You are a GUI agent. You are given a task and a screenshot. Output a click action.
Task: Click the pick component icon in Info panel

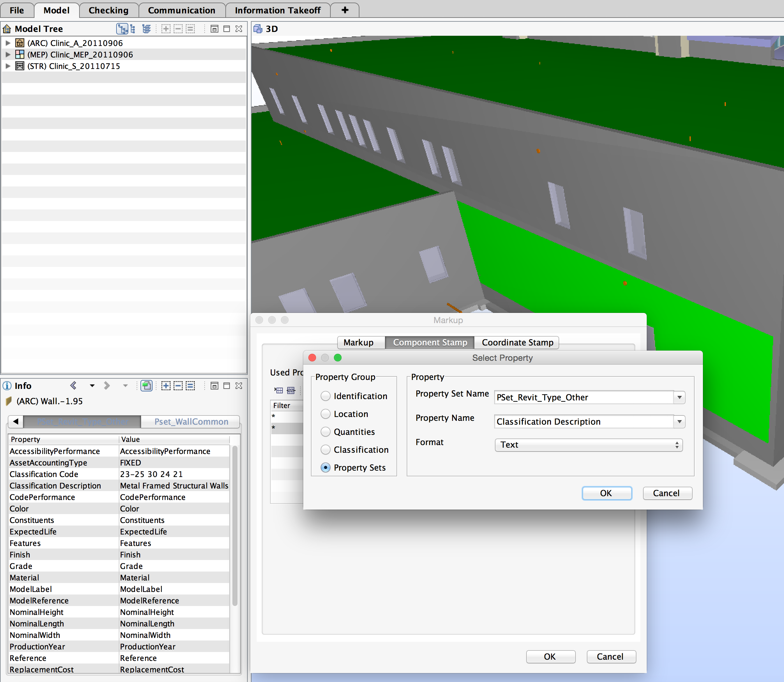(x=147, y=385)
